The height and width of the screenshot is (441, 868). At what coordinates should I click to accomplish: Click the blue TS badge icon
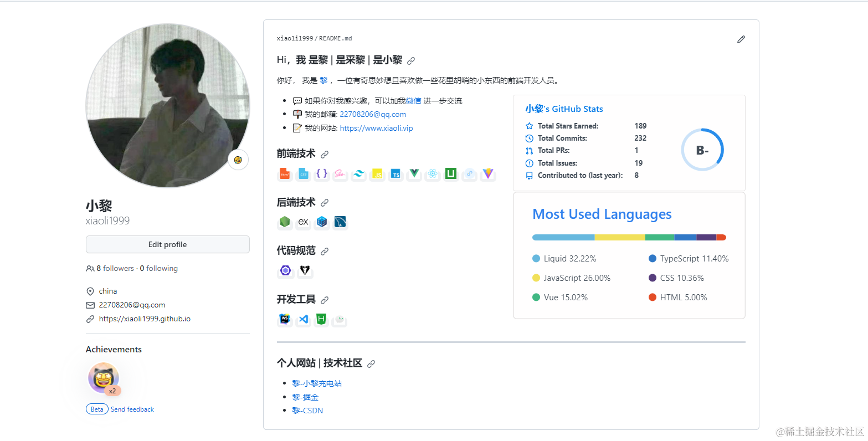[x=396, y=174]
